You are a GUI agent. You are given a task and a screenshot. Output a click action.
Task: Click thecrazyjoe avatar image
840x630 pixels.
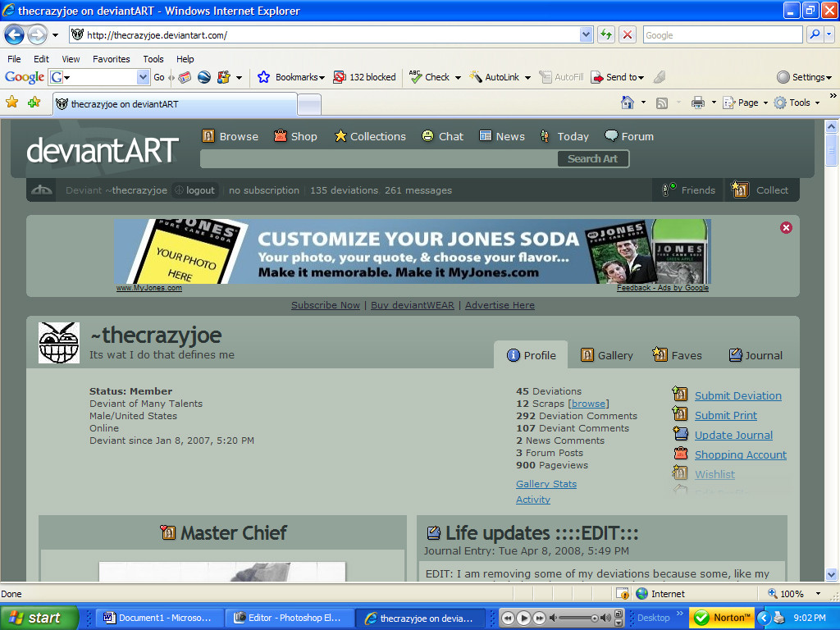pyautogui.click(x=59, y=343)
